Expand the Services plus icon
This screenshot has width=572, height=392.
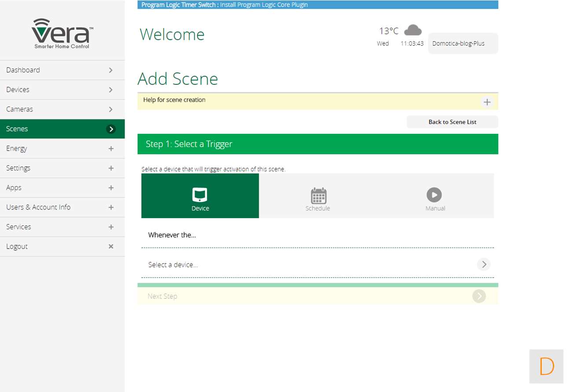[x=111, y=227]
